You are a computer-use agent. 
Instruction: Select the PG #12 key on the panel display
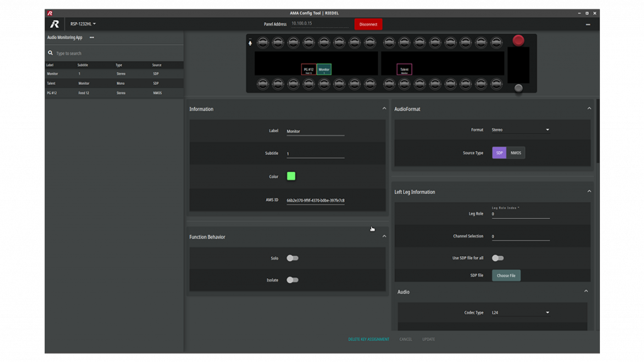(308, 70)
